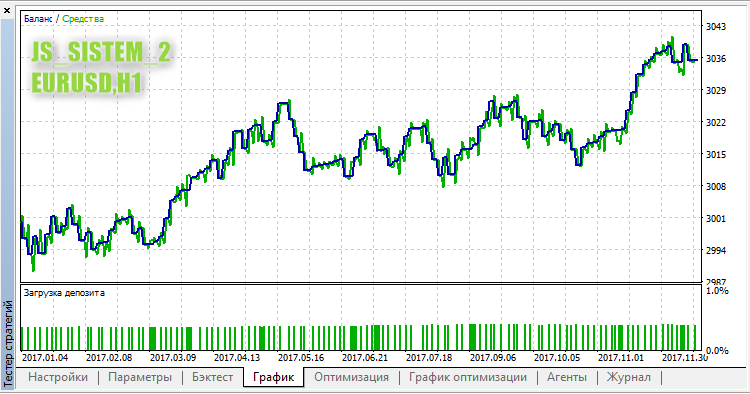Click the 3015 axis value
Image resolution: width=750 pixels, height=394 pixels.
pos(716,154)
